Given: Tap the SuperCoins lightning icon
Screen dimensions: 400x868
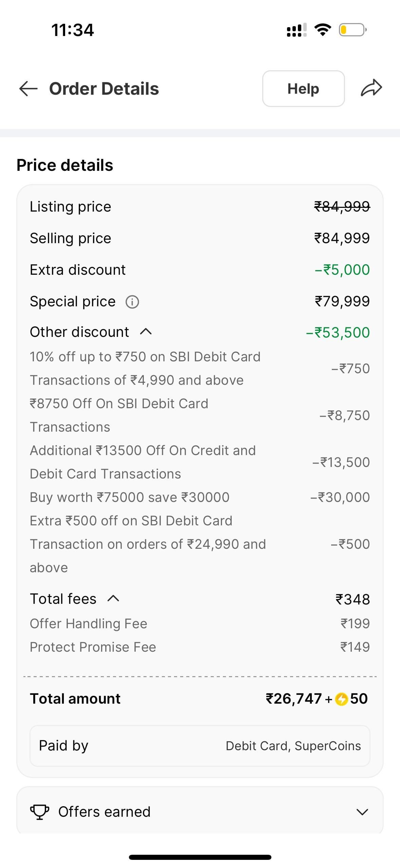Looking at the screenshot, I should tap(341, 699).
